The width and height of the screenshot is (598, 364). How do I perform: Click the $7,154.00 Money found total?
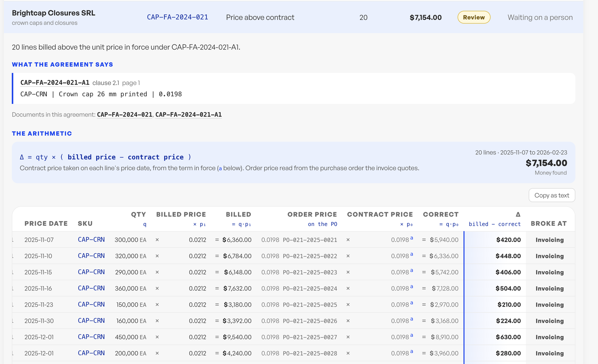546,163
